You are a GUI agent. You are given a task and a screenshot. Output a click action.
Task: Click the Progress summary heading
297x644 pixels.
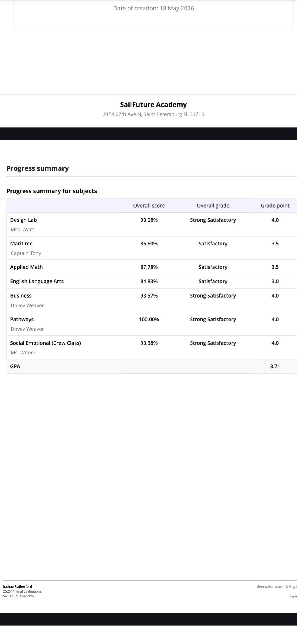pyautogui.click(x=38, y=168)
